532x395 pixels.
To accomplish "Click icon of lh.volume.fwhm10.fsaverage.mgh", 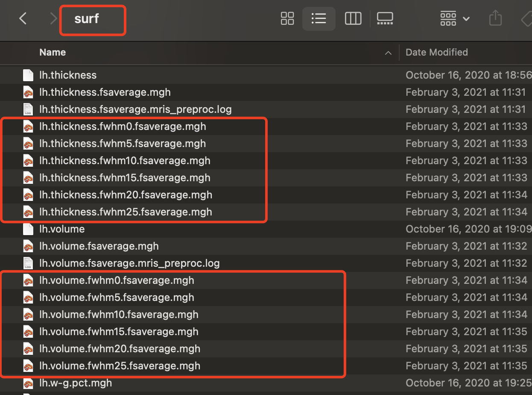I will coord(28,315).
